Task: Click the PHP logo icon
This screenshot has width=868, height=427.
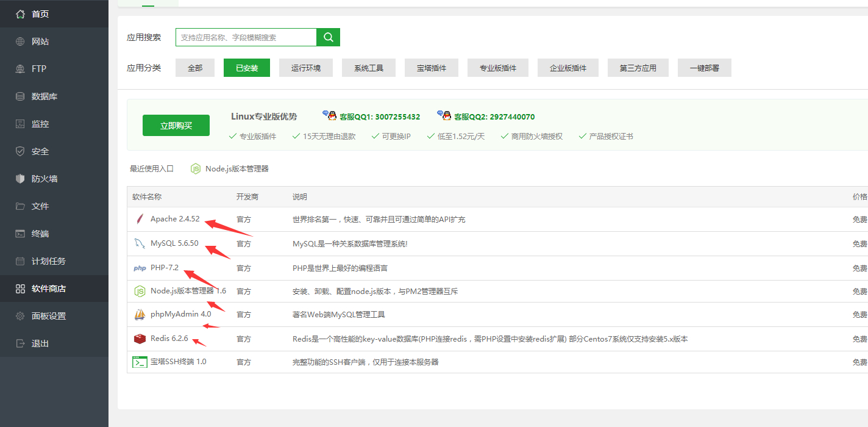Action: (x=140, y=268)
